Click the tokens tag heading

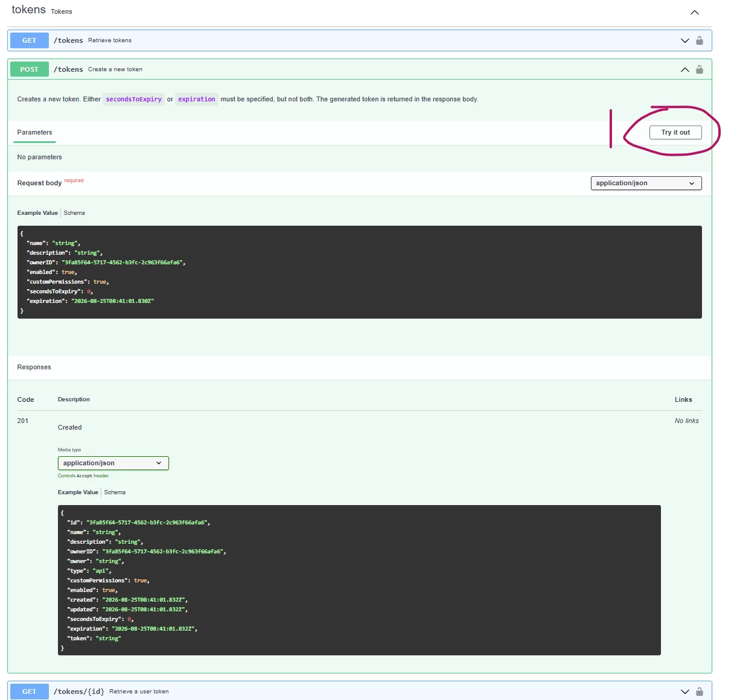click(x=28, y=10)
